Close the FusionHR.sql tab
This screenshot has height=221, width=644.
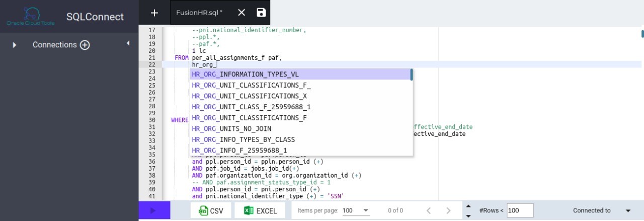pyautogui.click(x=242, y=13)
